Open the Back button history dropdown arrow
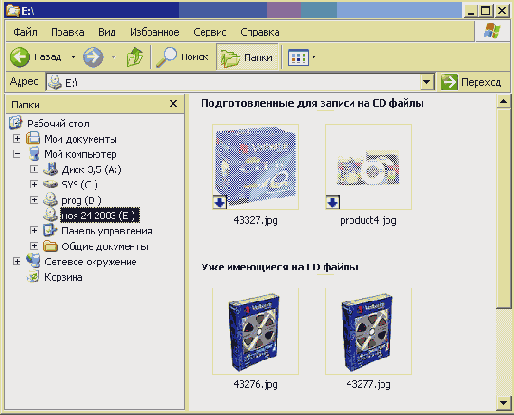This screenshot has width=514, height=415. [x=73, y=57]
